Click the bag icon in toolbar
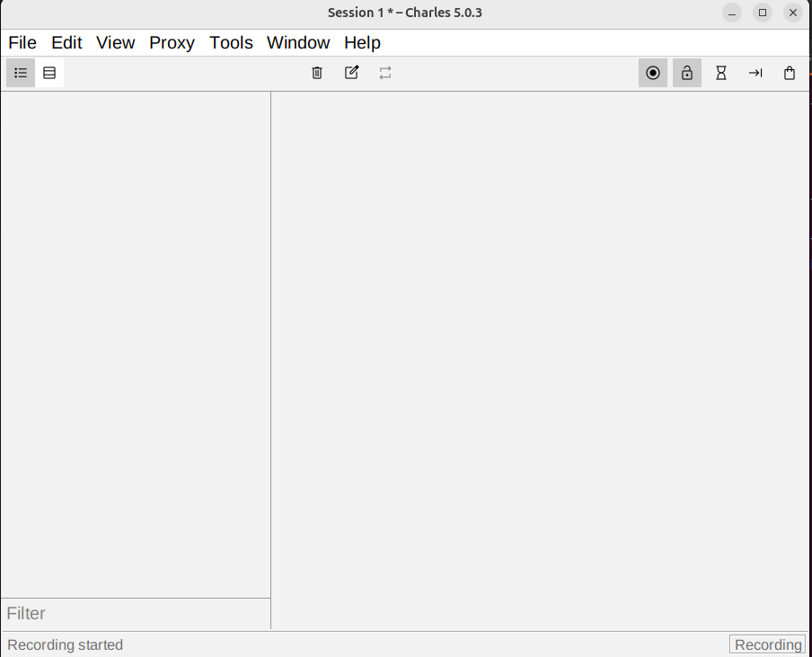The height and width of the screenshot is (657, 812). pyautogui.click(x=790, y=73)
